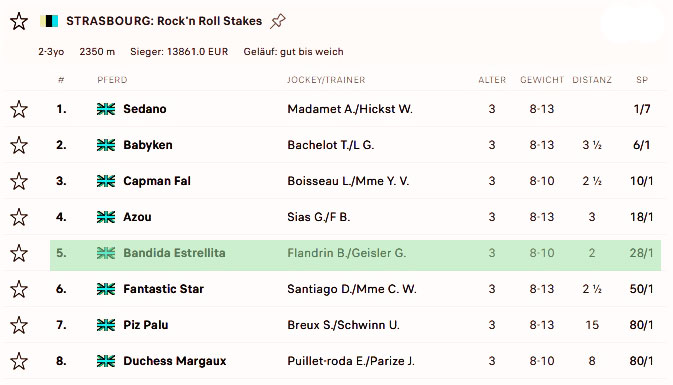Pin the Strasbourg race with pushpin icon

(x=277, y=21)
